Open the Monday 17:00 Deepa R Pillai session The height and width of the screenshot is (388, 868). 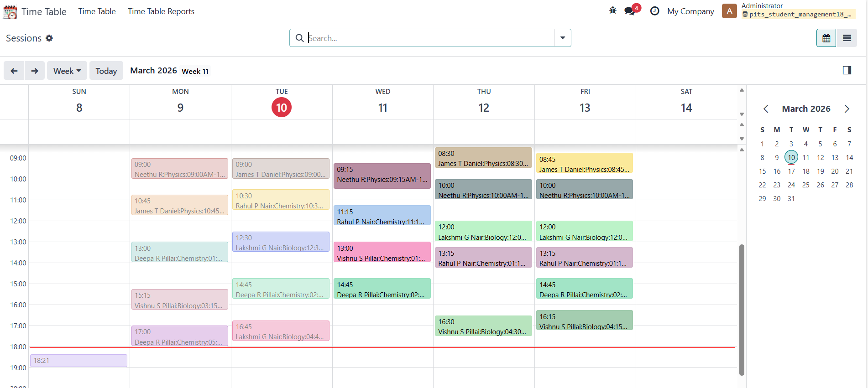pos(180,336)
